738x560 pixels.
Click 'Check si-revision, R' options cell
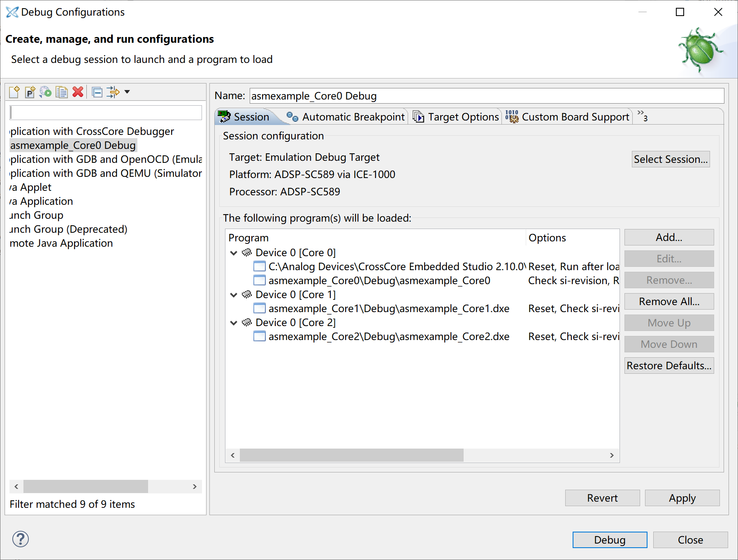point(573,280)
